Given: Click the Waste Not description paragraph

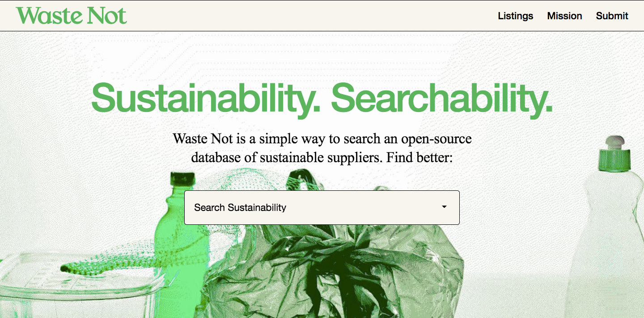Looking at the screenshot, I should [x=322, y=148].
